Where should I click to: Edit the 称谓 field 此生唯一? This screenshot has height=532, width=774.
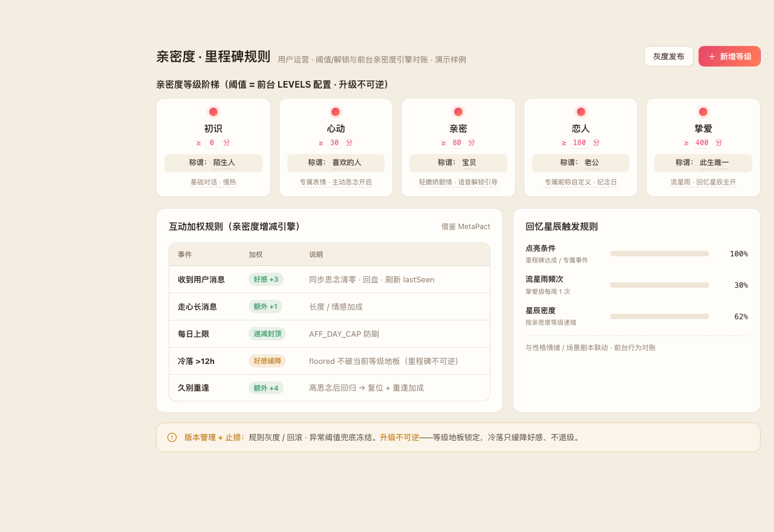[x=714, y=163]
